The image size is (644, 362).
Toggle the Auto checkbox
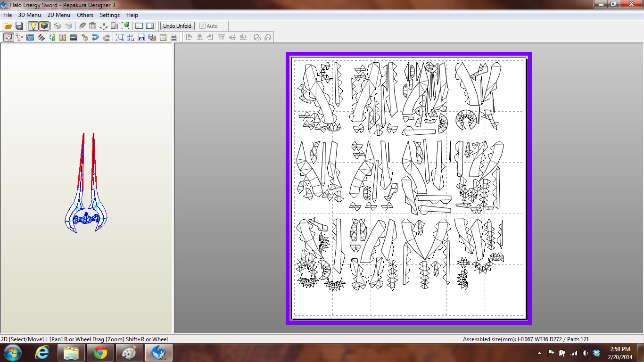click(x=208, y=26)
